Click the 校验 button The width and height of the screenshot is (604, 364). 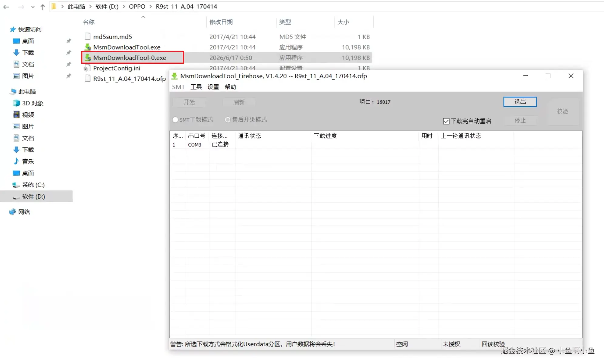562,111
